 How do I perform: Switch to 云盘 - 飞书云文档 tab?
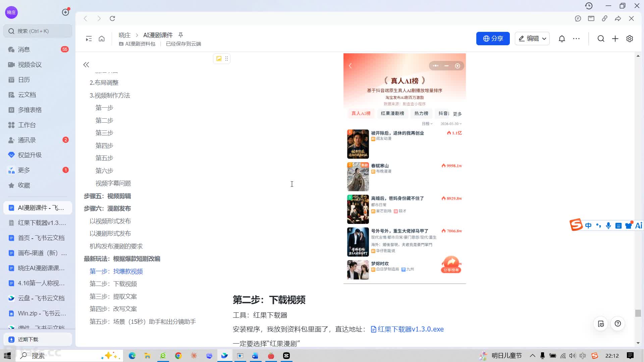(38, 298)
